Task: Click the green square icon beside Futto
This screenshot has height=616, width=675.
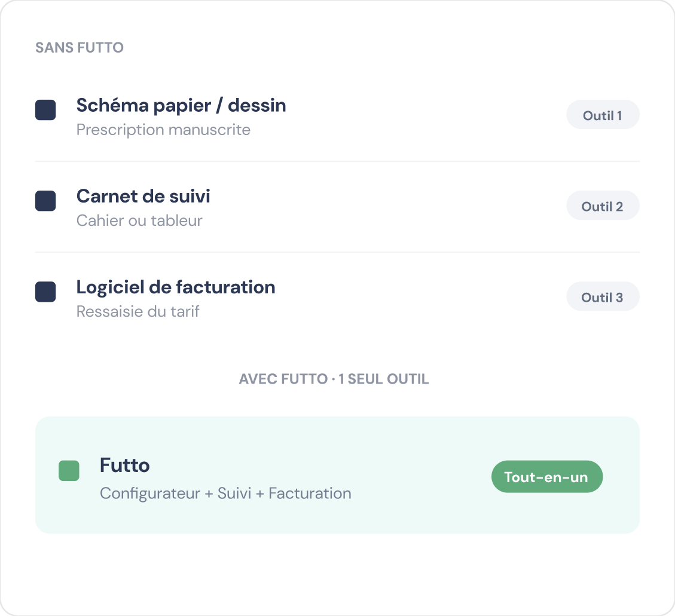Action: [69, 471]
